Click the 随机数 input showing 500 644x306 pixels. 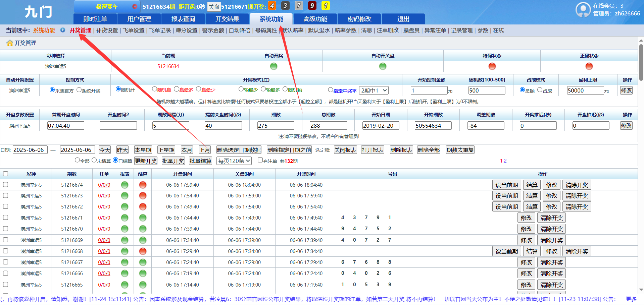coord(487,90)
